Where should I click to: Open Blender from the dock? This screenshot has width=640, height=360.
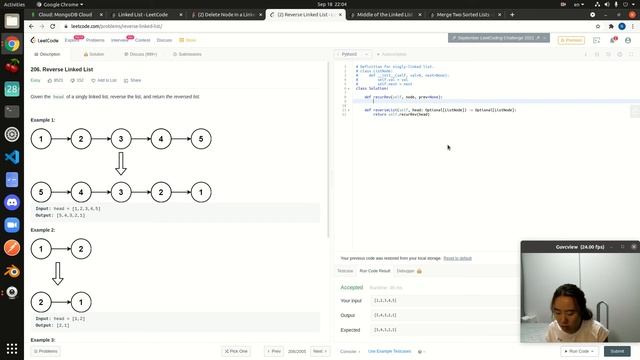12,271
